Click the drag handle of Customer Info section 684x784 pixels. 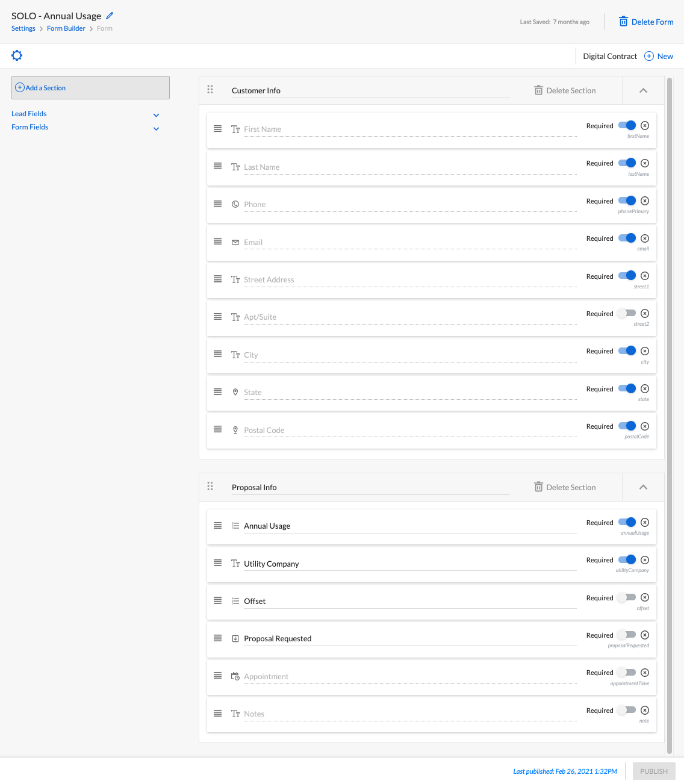tap(210, 90)
